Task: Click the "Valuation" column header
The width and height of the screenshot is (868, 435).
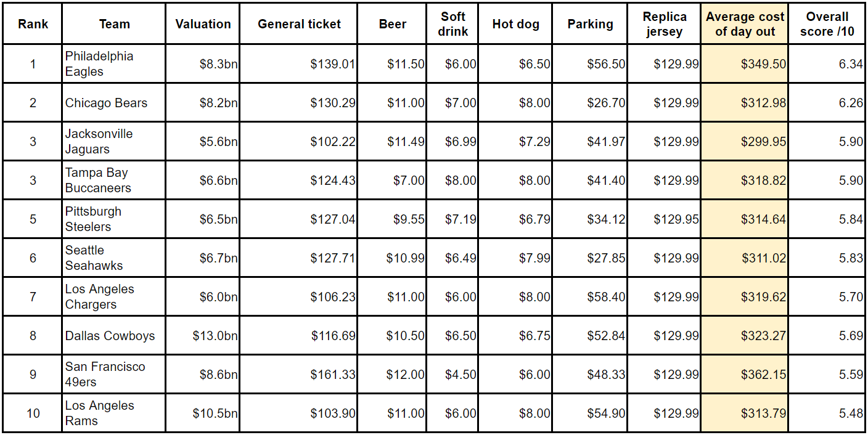Action: (x=203, y=25)
